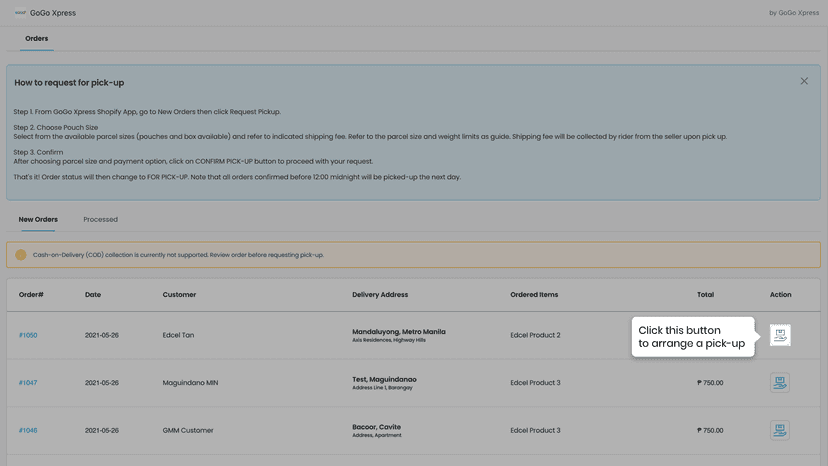The width and height of the screenshot is (828, 466).
Task: Request pick-up for order #1046
Action: pyautogui.click(x=780, y=430)
